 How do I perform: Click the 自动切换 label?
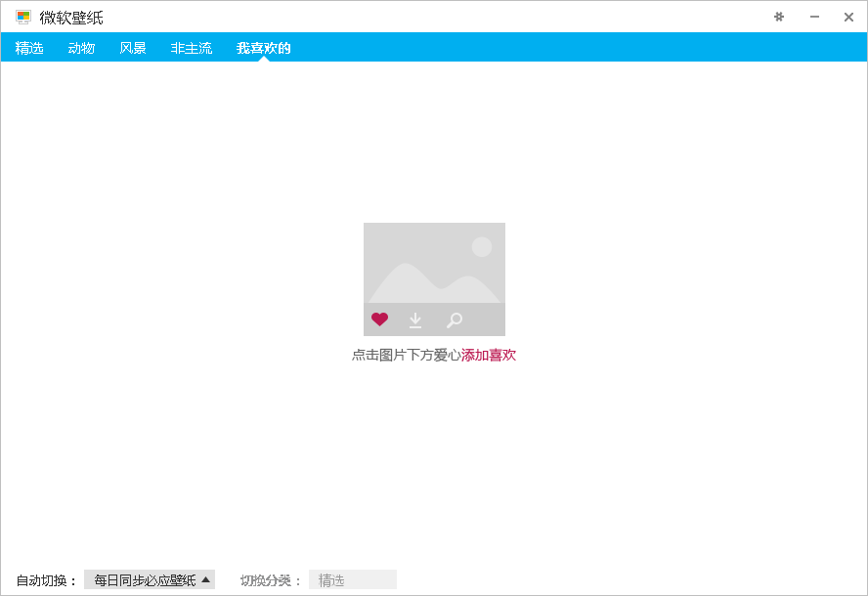click(x=46, y=580)
